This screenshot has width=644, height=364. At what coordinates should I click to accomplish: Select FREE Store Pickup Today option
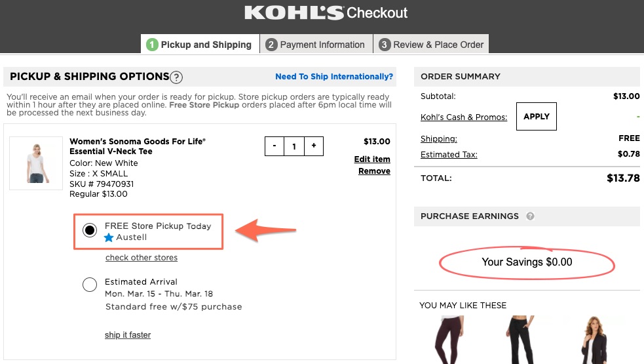[90, 231]
